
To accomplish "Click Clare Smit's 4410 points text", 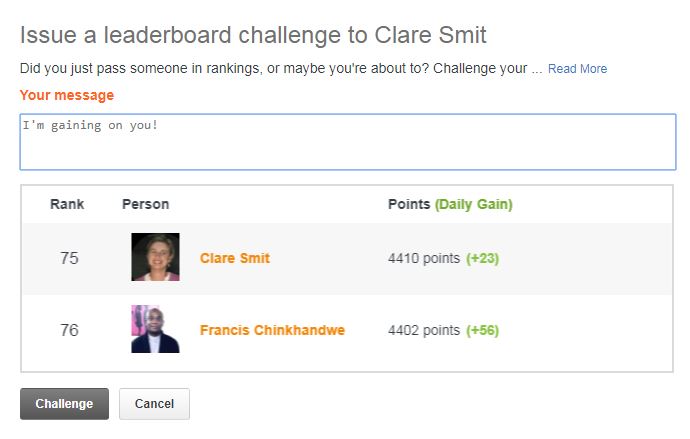I will tap(424, 258).
